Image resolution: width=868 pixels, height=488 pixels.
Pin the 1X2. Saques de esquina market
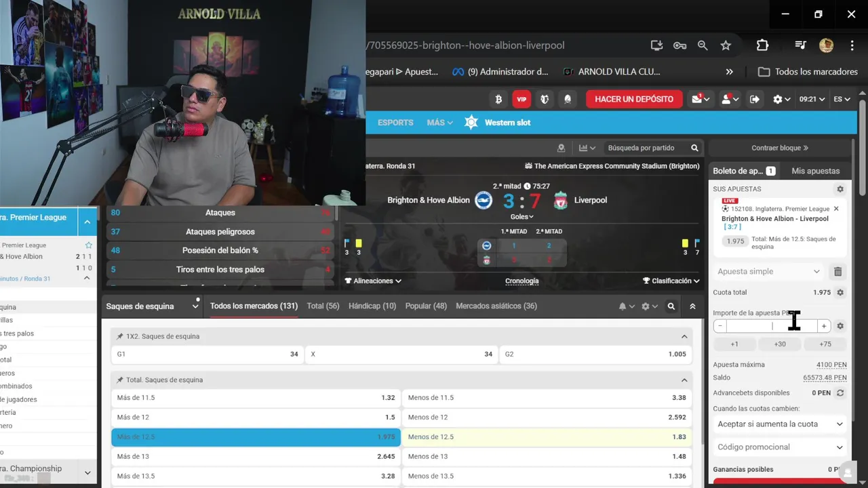[x=120, y=336]
